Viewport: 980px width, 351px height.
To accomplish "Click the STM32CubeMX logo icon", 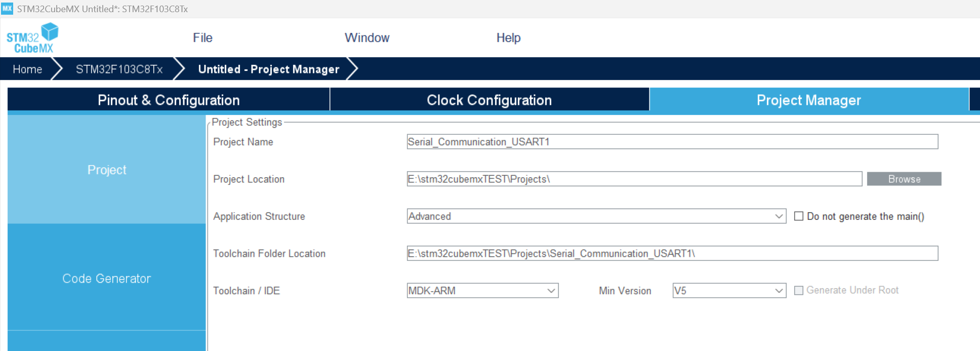I will coord(32,38).
